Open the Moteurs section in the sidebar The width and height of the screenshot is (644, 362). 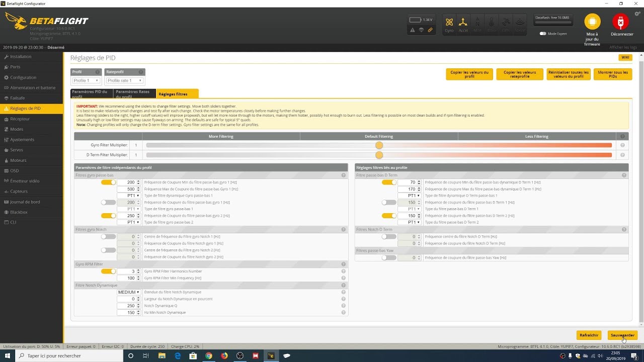coord(32,160)
